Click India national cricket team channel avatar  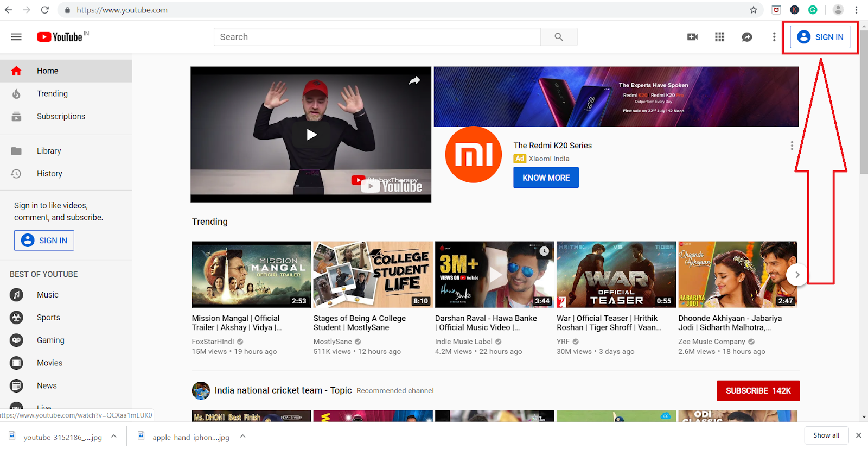[x=201, y=390]
